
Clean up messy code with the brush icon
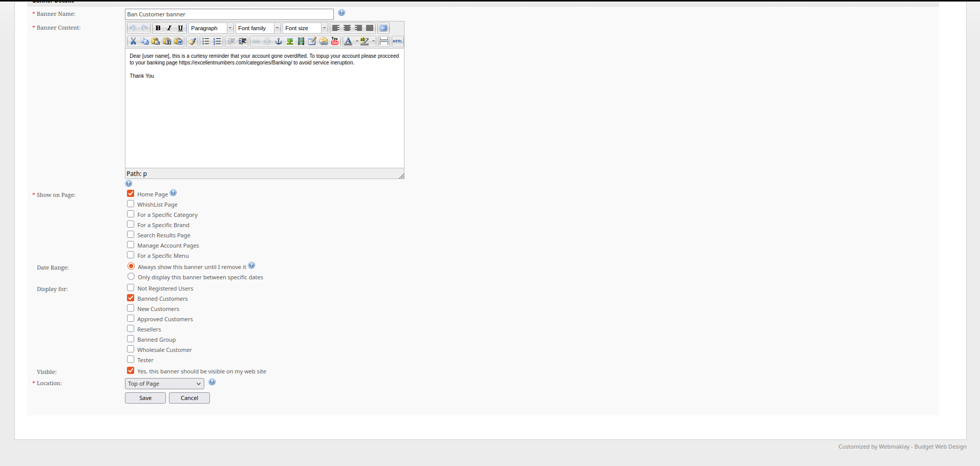[x=192, y=41]
